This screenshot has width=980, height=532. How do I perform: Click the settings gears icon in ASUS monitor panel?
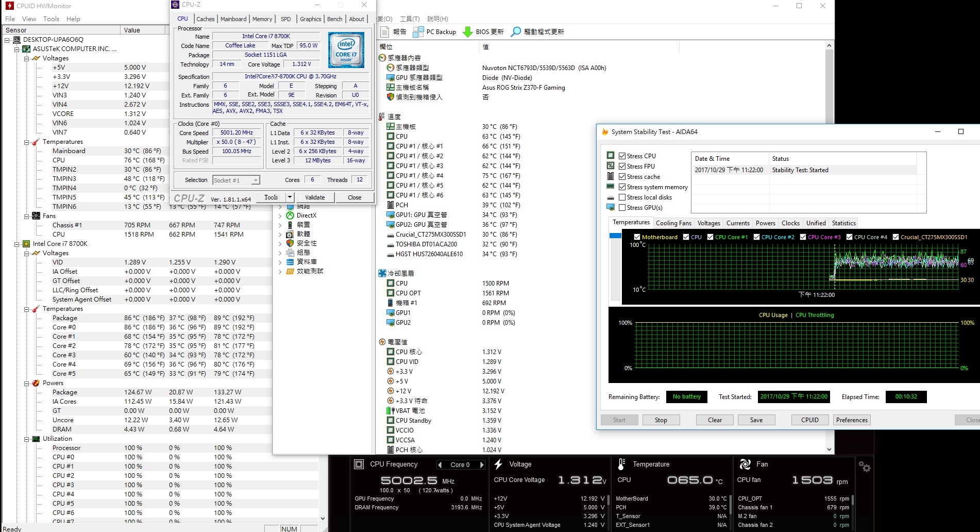(x=865, y=467)
